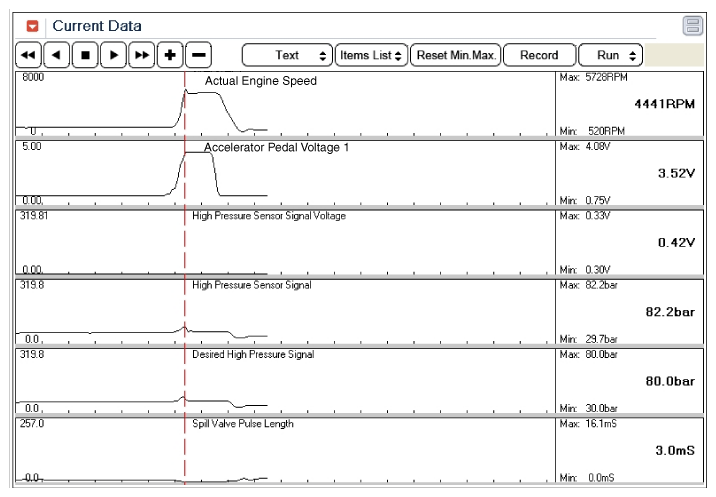
Task: Reset the Min. Max. values
Action: [456, 55]
